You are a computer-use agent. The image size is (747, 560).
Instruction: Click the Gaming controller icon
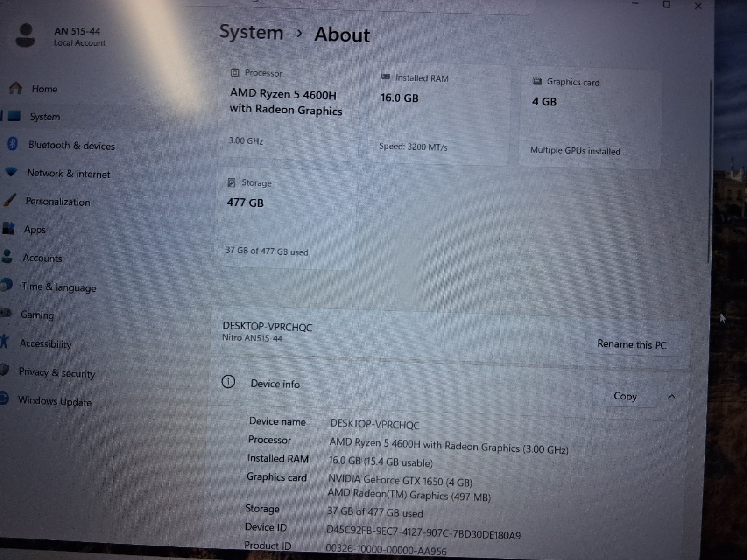click(6, 313)
